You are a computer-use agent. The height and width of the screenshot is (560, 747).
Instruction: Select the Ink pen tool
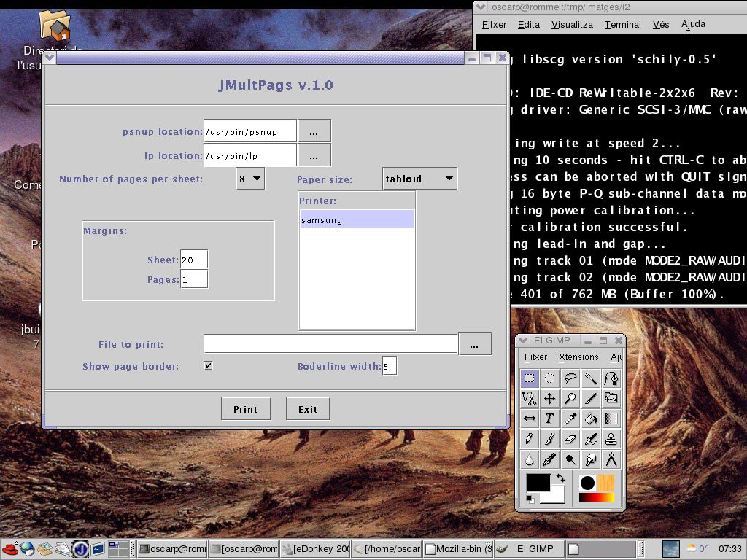point(550,459)
